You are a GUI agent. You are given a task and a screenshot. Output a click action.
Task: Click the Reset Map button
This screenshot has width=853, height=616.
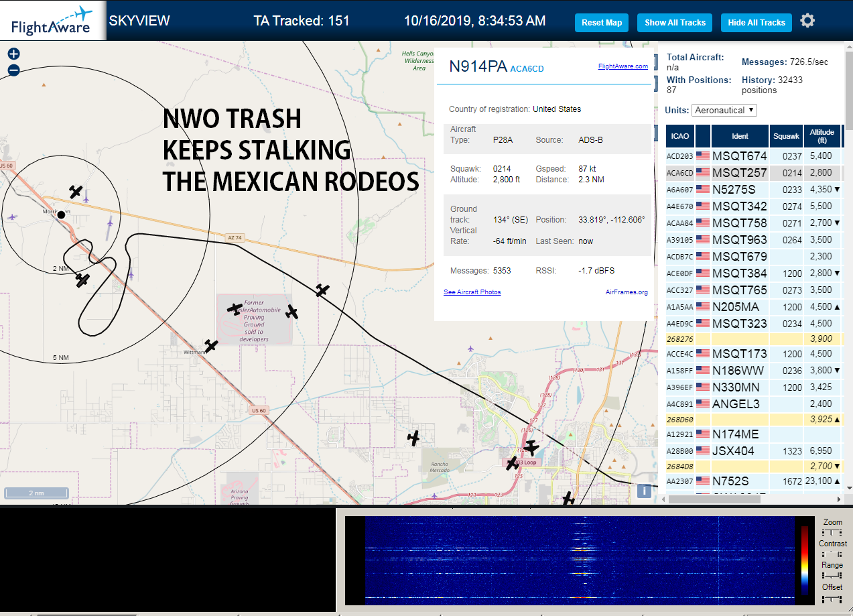pos(602,22)
